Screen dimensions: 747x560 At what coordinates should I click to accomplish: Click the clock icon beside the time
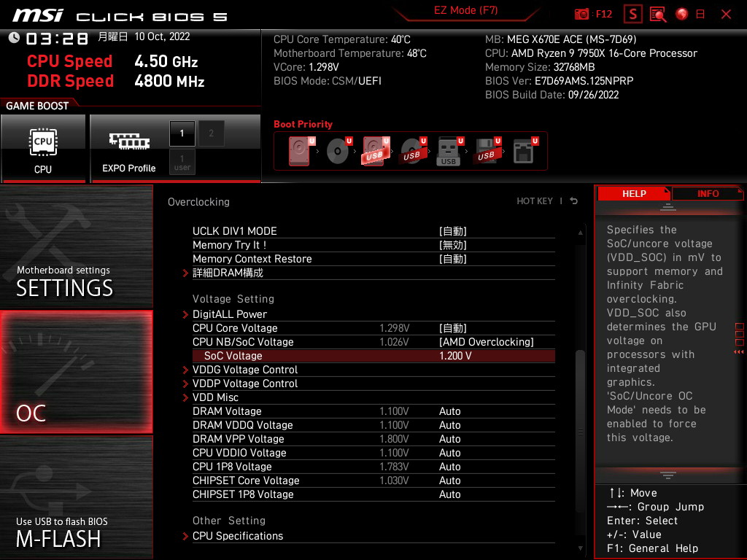click(x=14, y=38)
